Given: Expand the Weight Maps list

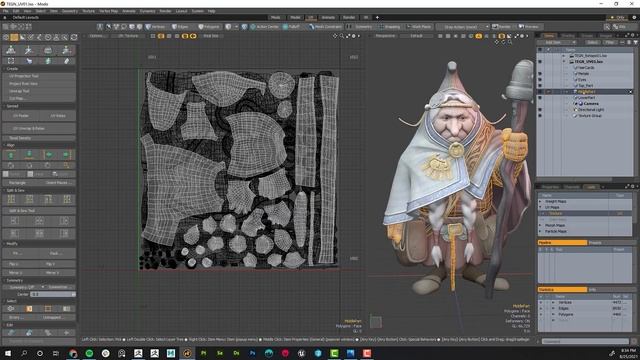Looking at the screenshot, I should [x=540, y=202].
